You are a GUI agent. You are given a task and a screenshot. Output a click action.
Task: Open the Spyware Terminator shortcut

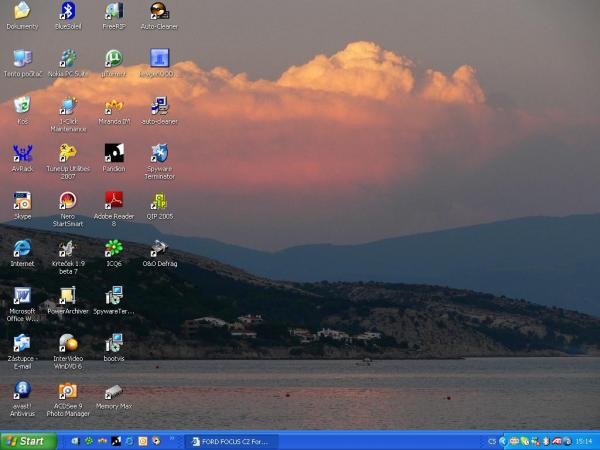tap(159, 153)
